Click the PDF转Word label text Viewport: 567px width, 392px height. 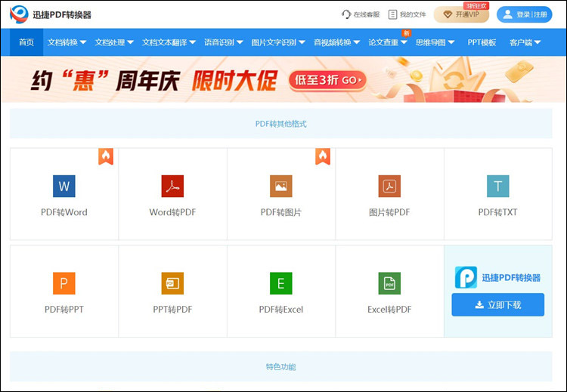pos(64,212)
